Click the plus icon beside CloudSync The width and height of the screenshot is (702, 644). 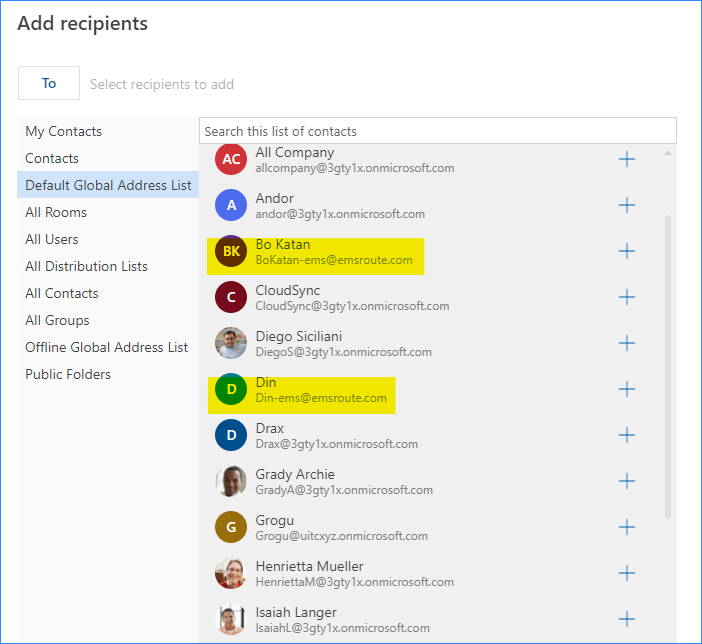pos(627,297)
